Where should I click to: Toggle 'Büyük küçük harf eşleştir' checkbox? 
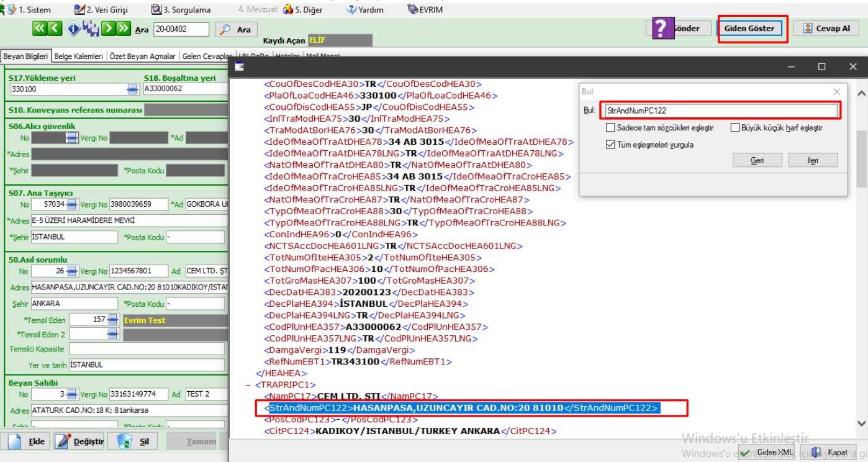point(735,128)
